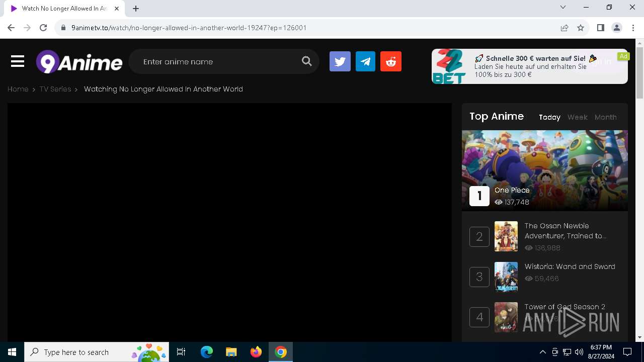The width and height of the screenshot is (644, 362).
Task: Go to Home breadcrumb
Action: [x=18, y=89]
